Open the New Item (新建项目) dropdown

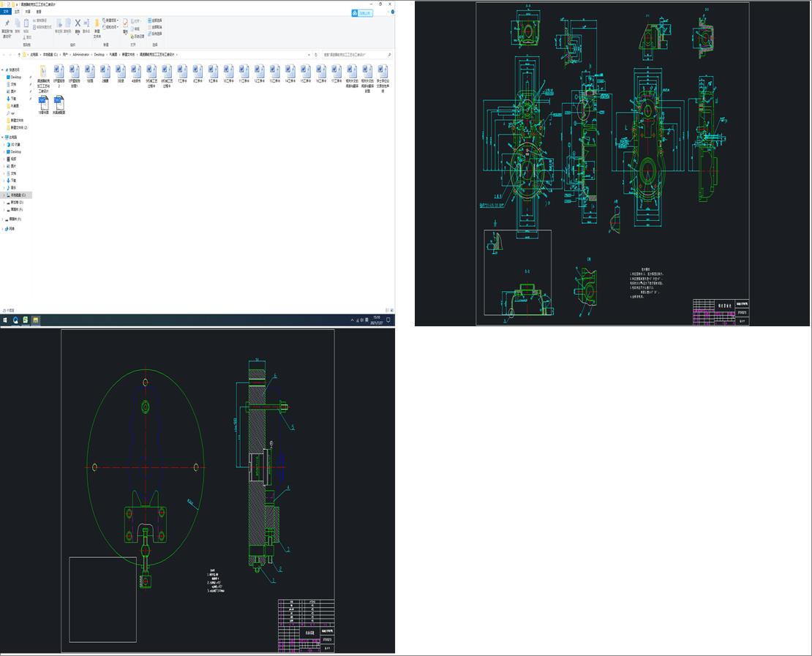pyautogui.click(x=110, y=20)
